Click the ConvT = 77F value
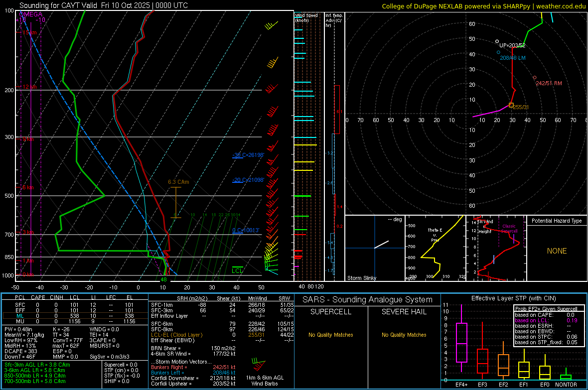The image size is (588, 390). pos(67,340)
